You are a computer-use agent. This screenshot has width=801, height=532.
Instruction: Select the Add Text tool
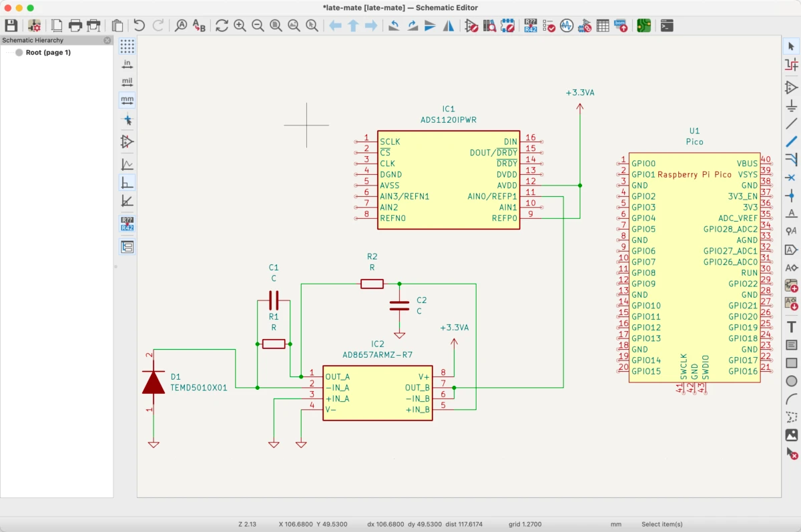(x=792, y=327)
